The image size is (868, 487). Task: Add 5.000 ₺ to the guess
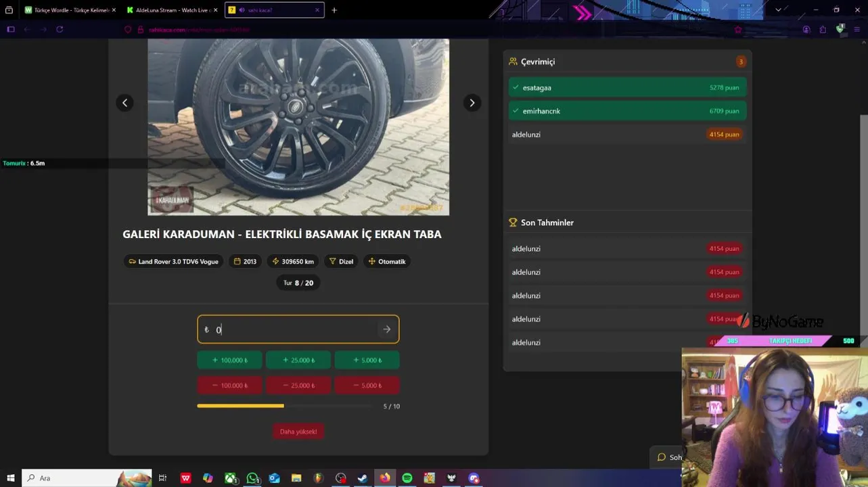tap(367, 360)
